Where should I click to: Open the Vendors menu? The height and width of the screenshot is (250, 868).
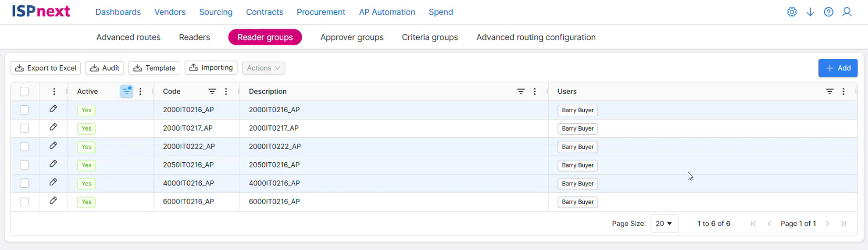click(170, 12)
